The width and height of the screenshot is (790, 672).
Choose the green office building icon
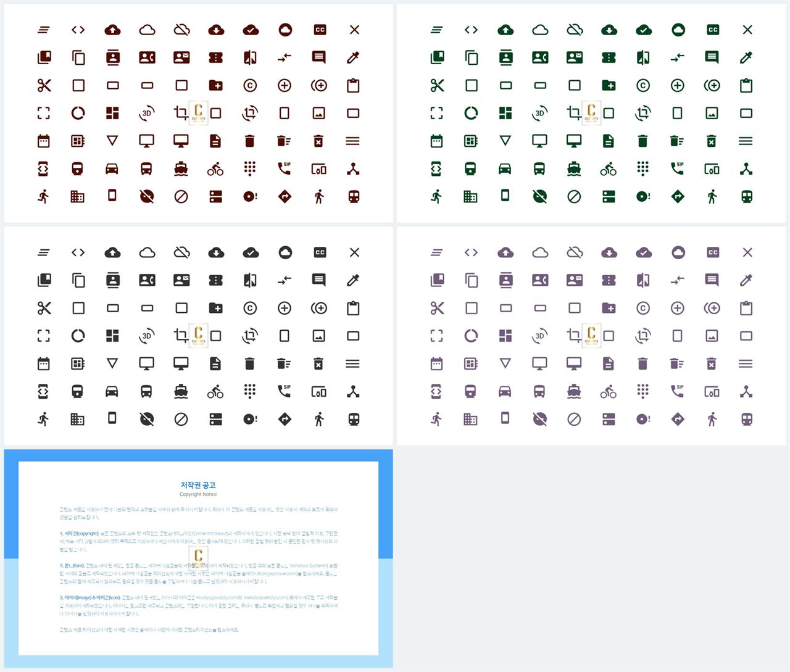click(470, 196)
